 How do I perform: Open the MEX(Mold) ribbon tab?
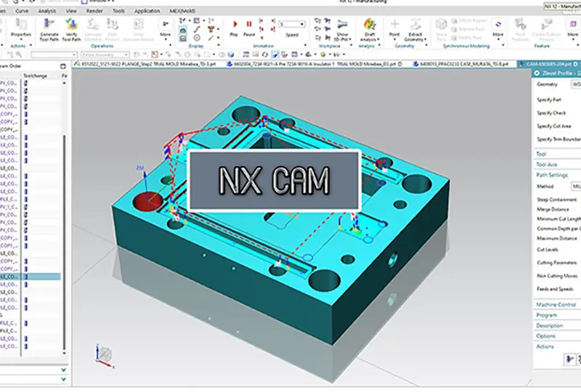point(182,11)
